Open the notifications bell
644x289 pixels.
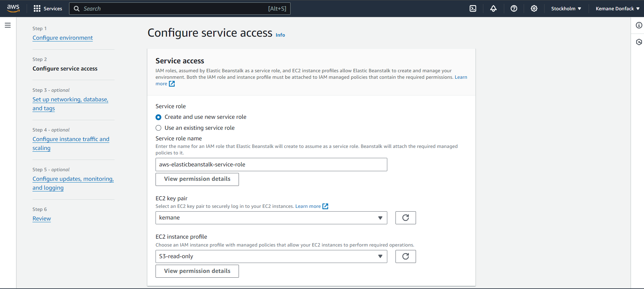493,9
